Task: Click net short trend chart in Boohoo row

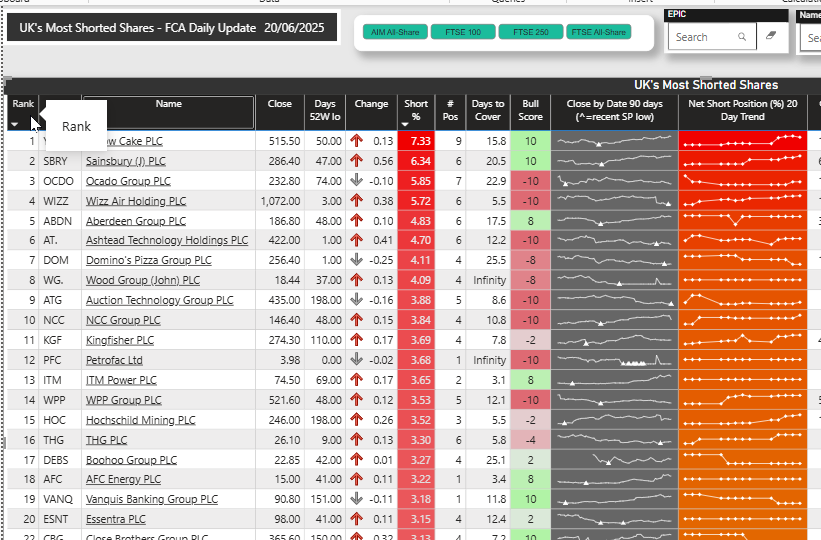Action: (742, 460)
